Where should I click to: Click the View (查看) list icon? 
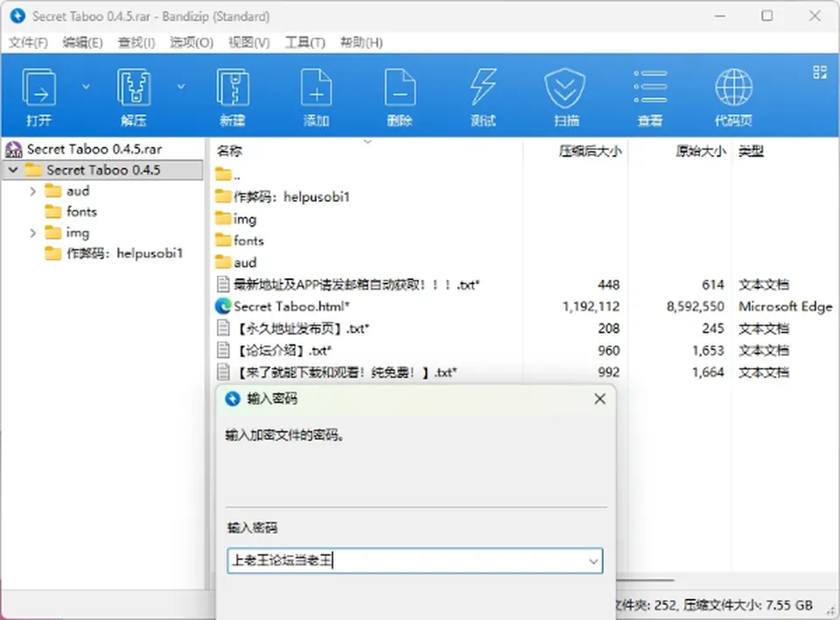coord(650,87)
